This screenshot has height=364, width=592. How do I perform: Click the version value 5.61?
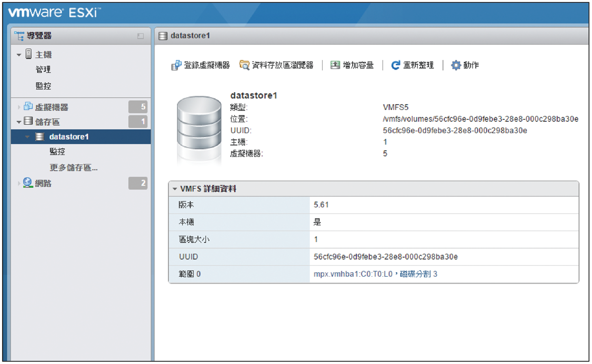[321, 205]
